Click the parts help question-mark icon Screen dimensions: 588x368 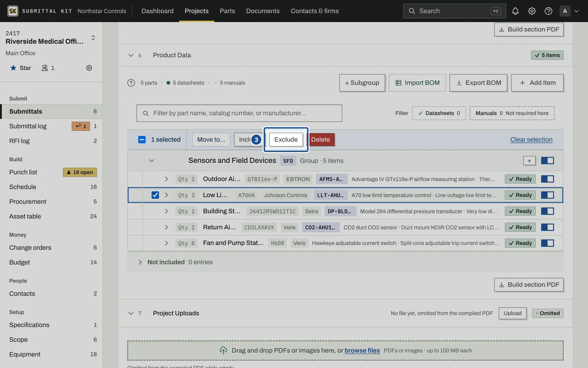(x=131, y=83)
